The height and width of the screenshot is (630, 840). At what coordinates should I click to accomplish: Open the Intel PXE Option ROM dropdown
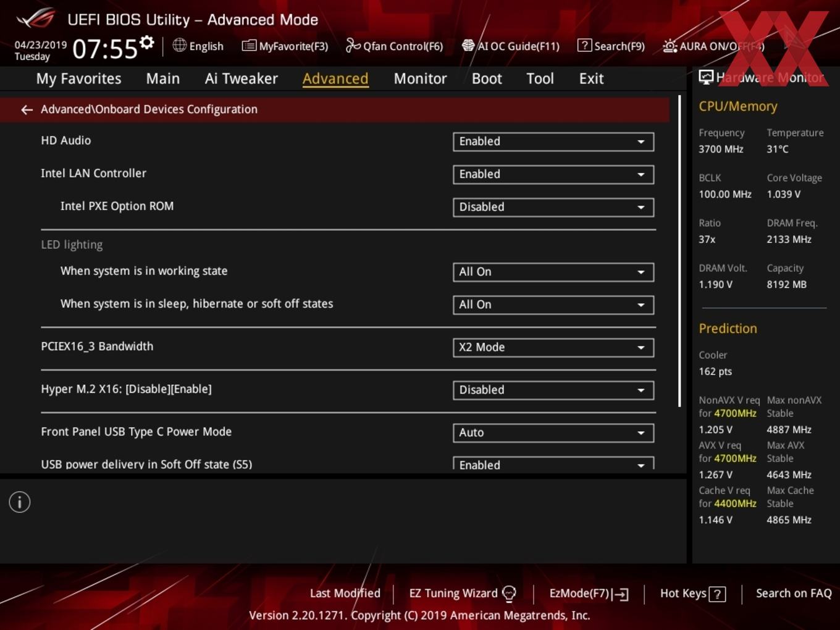click(x=553, y=207)
